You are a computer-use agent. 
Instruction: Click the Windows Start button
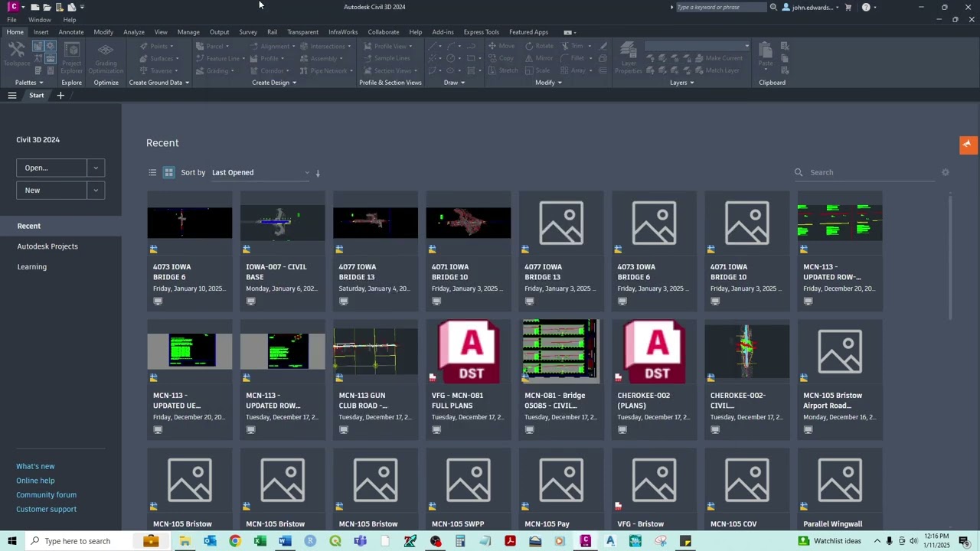pos(12,541)
